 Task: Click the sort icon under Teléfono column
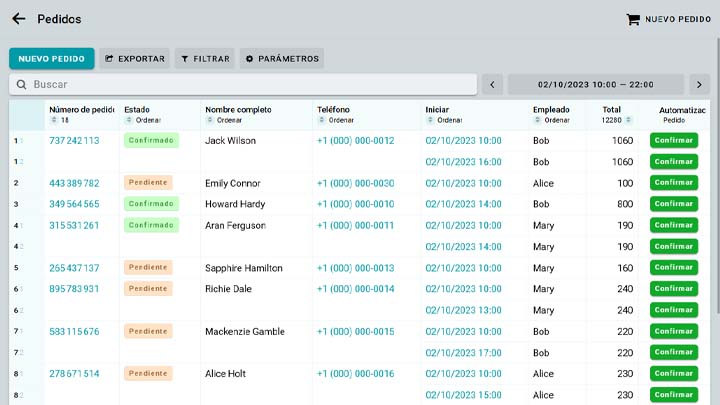click(x=321, y=120)
